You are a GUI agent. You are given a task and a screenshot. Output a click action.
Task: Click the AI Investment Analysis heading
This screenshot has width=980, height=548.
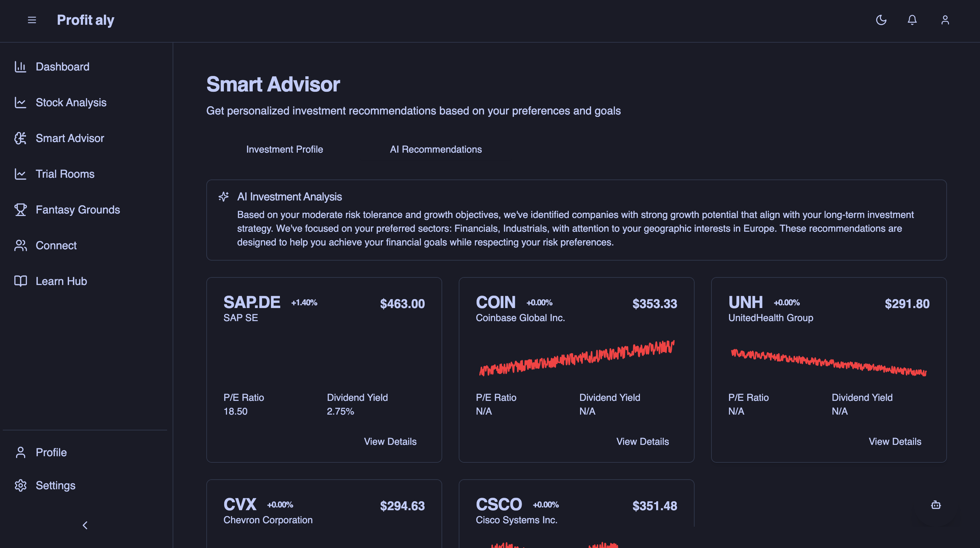[x=290, y=197]
